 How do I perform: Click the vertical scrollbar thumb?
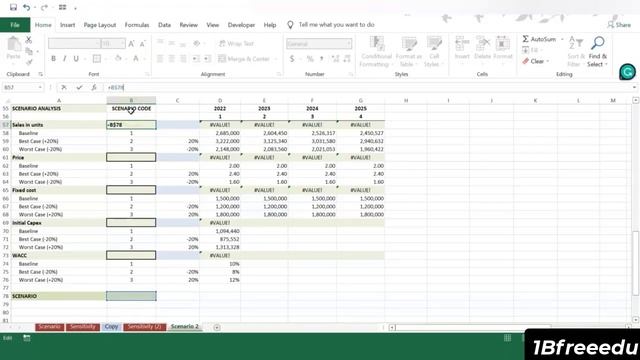point(636,263)
